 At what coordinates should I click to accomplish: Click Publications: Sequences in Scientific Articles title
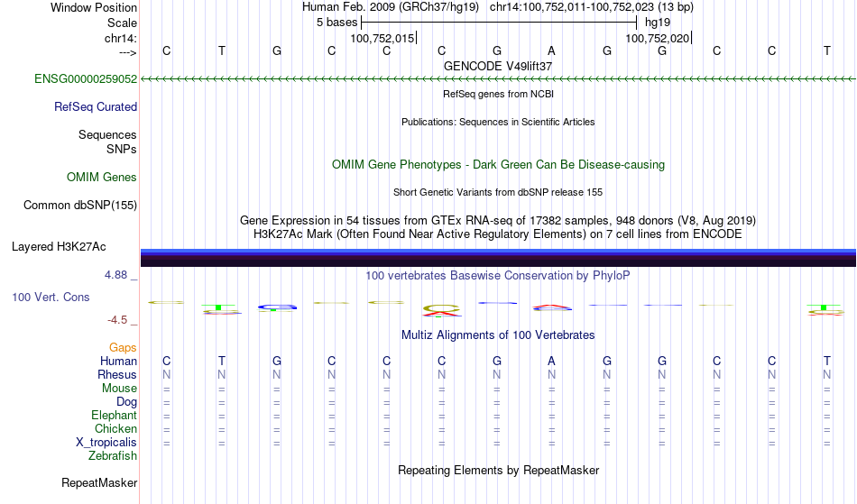click(498, 122)
